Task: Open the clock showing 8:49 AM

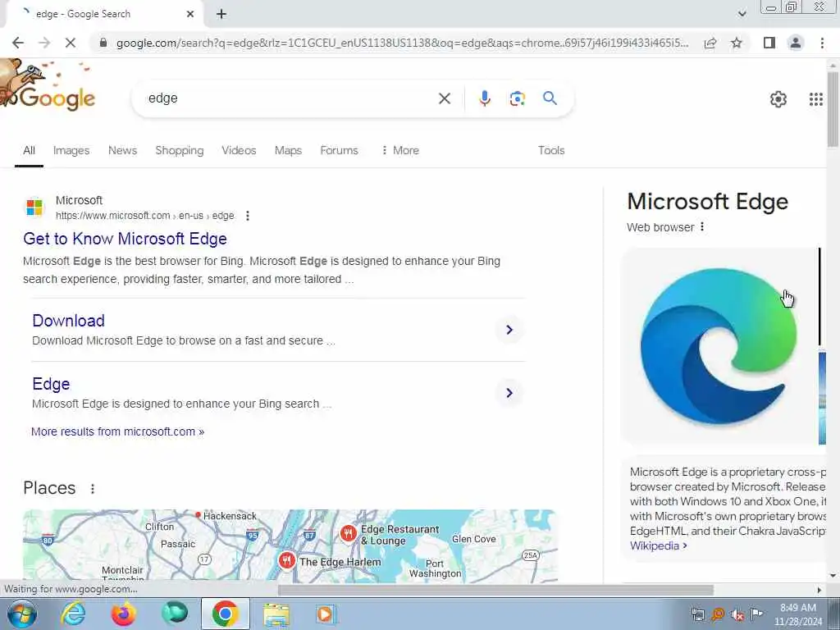Action: (798, 614)
